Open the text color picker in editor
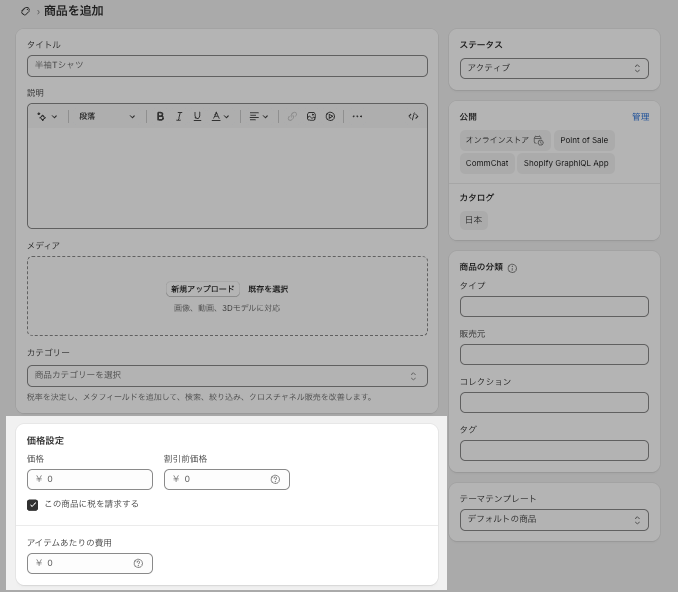 coord(221,117)
